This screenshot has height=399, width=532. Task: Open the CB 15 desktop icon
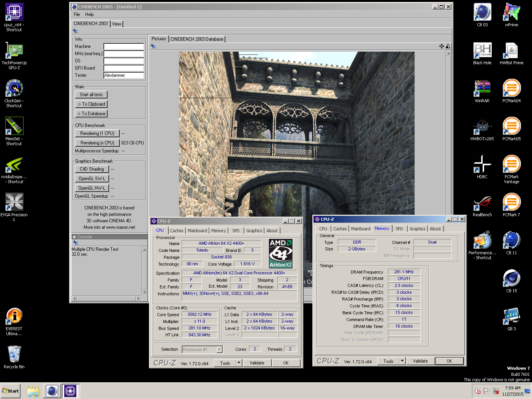pyautogui.click(x=511, y=281)
